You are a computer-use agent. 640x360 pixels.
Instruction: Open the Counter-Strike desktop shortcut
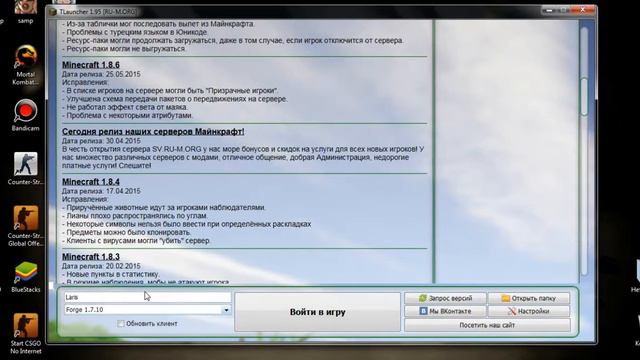coord(25,169)
